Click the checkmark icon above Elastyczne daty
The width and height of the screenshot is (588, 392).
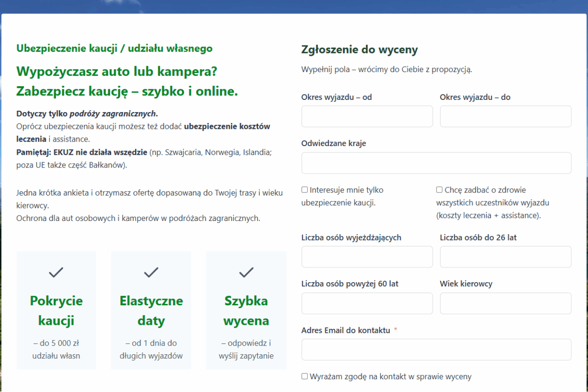point(151,272)
